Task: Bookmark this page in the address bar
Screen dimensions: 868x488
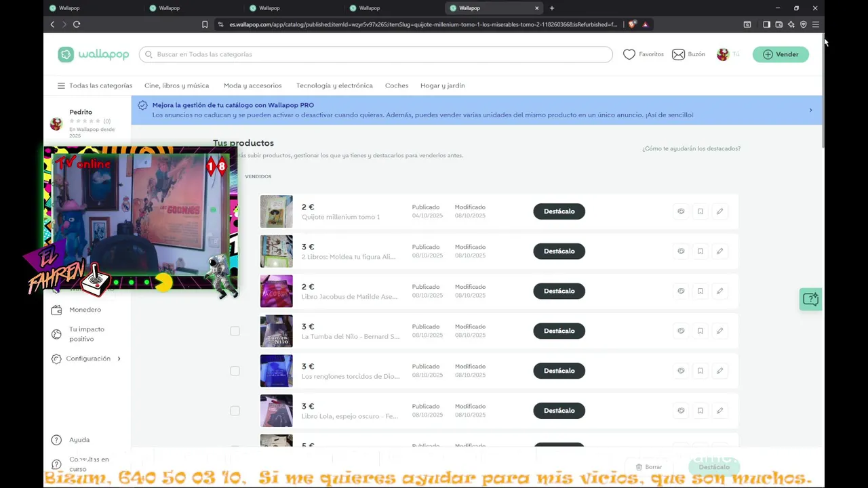Action: point(205,24)
